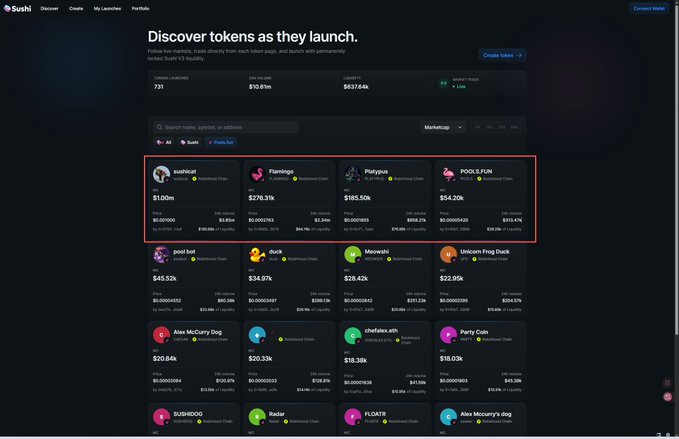Click the $18.03k market cap on Party Coin
This screenshot has width=679, height=439.
(451, 358)
